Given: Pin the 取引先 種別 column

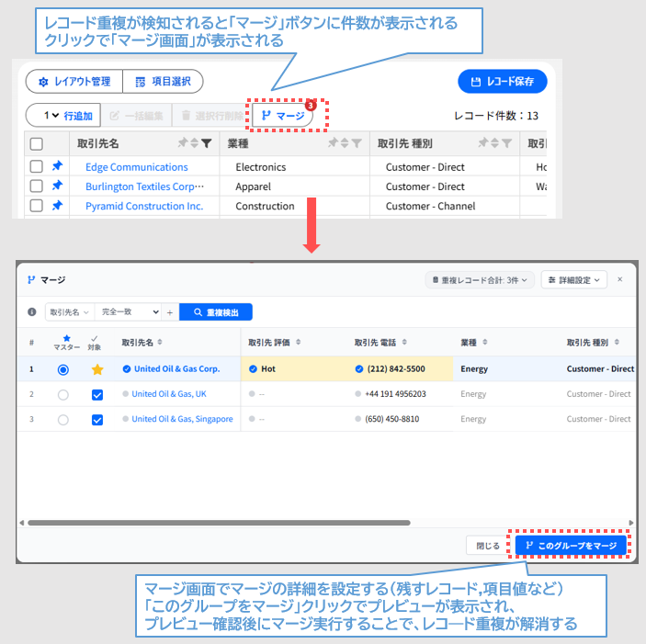Looking at the screenshot, I should tap(482, 143).
